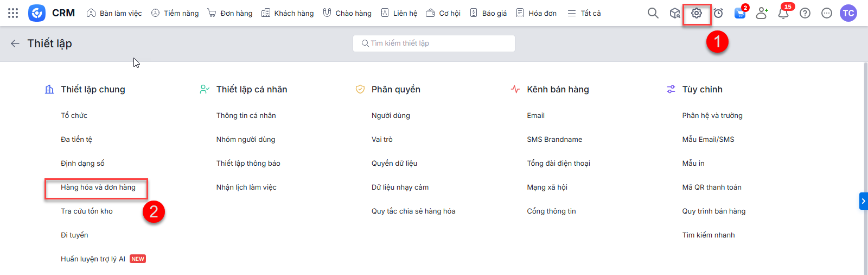868x275 pixels.
Task: Open the shopping cart icon with badge
Action: (x=739, y=14)
